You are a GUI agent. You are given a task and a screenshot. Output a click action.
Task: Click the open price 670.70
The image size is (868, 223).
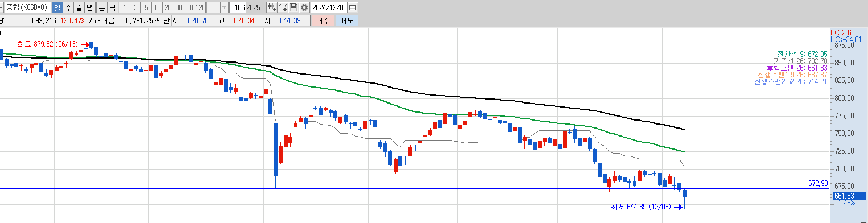(198, 20)
